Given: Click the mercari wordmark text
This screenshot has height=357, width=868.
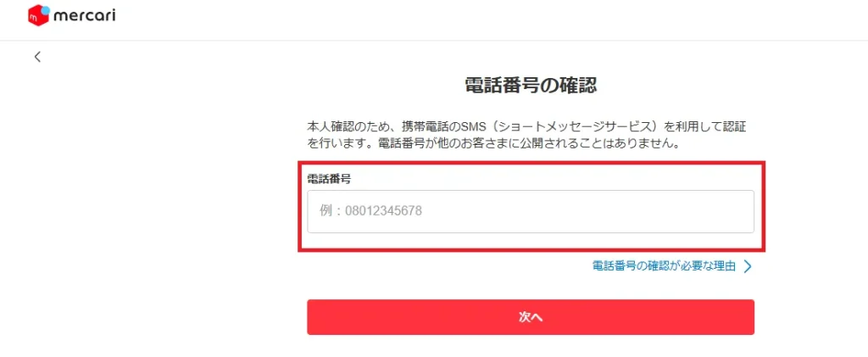Looking at the screenshot, I should pyautogui.click(x=85, y=17).
